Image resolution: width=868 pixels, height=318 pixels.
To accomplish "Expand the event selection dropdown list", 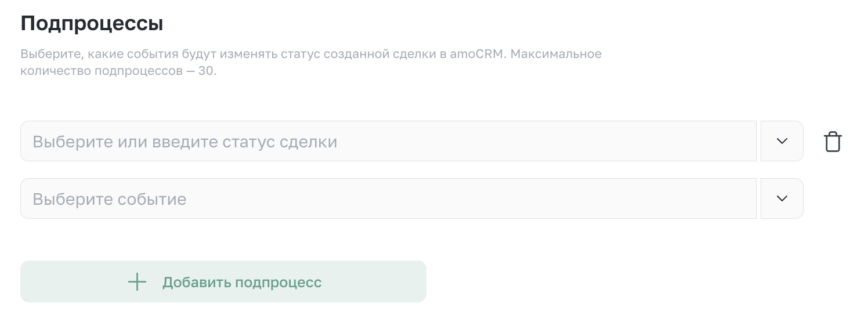I will pyautogui.click(x=782, y=198).
